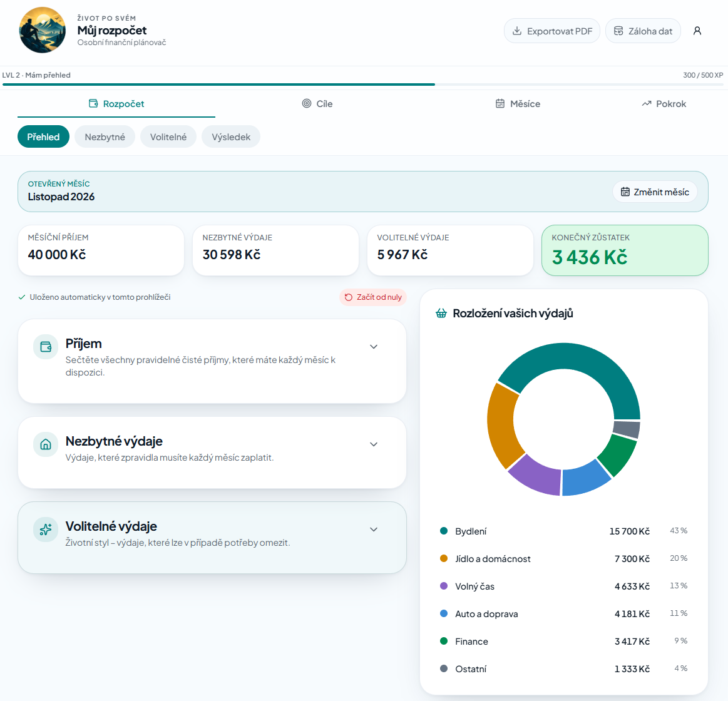Click the 4 633 Kč Volný čas amount

(x=632, y=586)
